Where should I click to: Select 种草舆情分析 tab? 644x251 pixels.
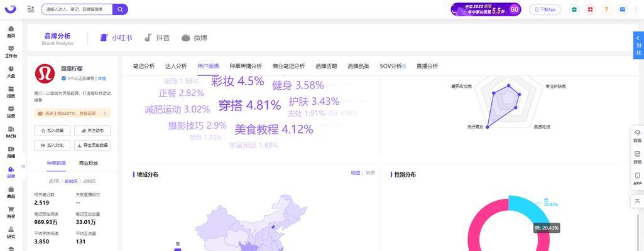[246, 66]
